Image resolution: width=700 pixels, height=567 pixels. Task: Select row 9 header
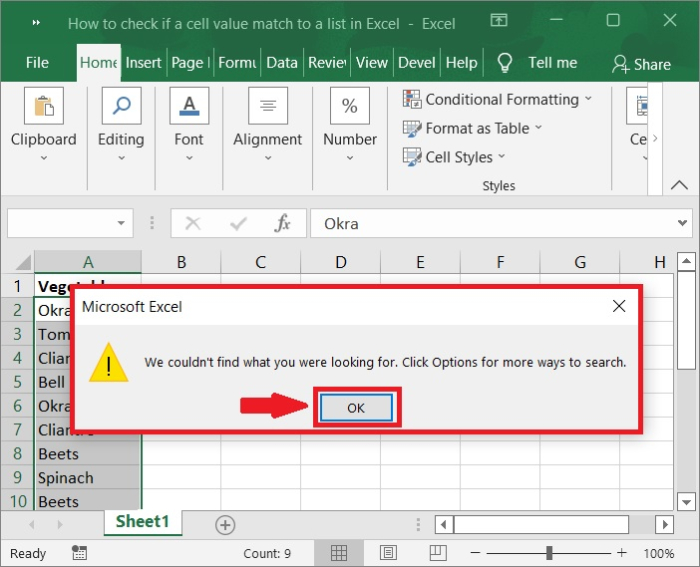coord(17,477)
